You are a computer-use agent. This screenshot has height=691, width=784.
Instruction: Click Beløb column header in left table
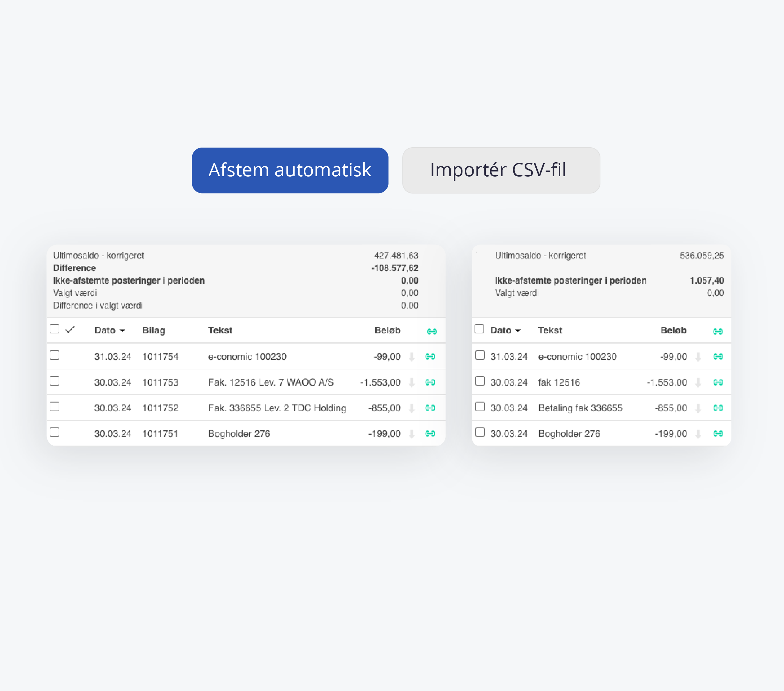[x=388, y=330]
